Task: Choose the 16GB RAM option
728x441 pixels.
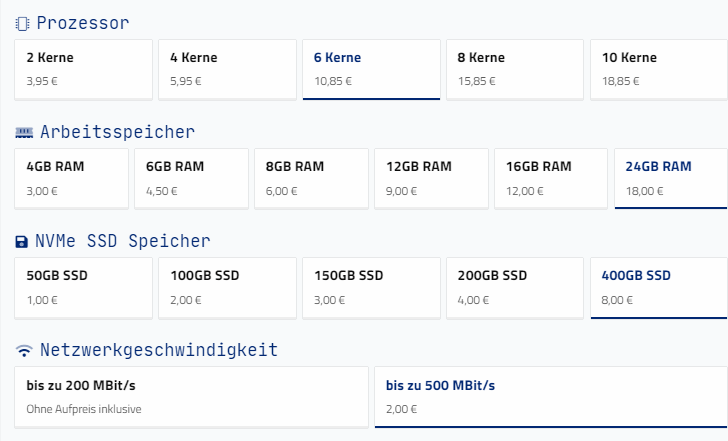Action: click(551, 179)
